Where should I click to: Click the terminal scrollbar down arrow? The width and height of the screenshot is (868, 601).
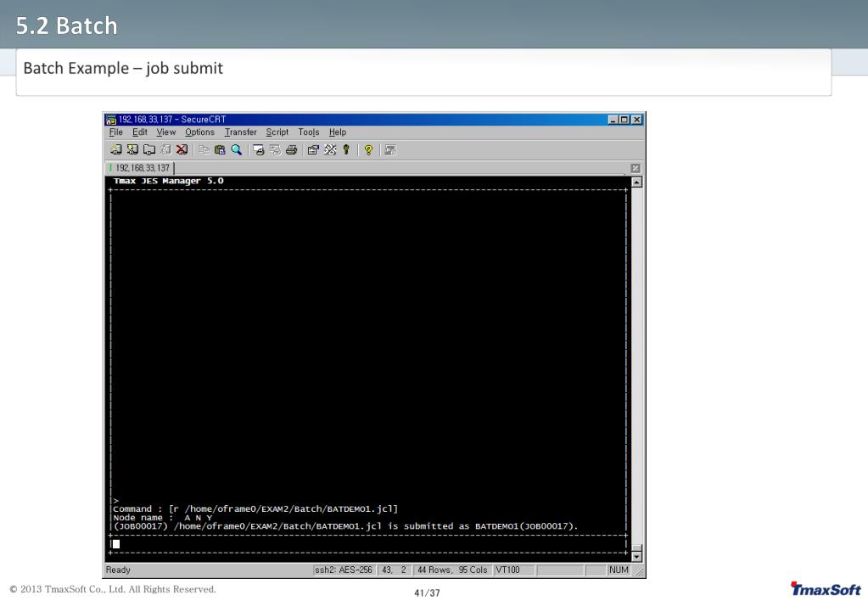click(x=636, y=557)
